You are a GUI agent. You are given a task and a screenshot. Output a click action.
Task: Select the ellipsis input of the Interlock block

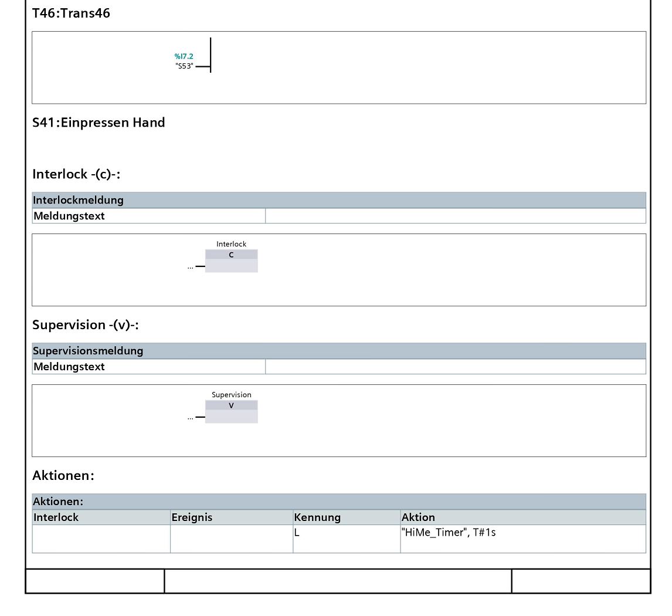tap(190, 267)
